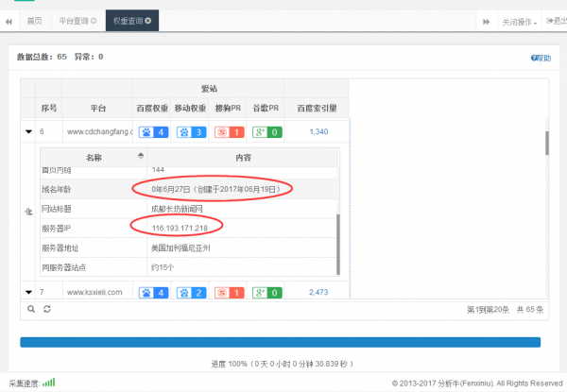Screen dimensions: 567x392
Task: Open the 帮助 help link
Action: click(541, 58)
